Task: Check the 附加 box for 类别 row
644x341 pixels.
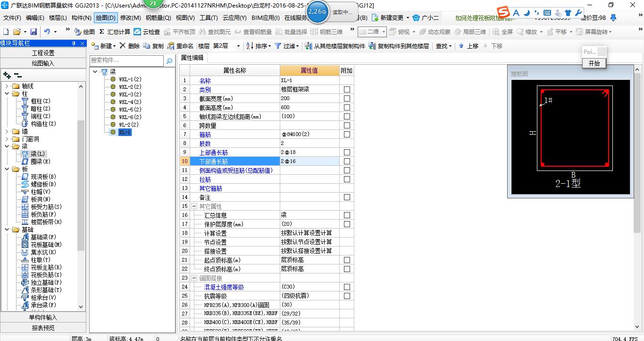Action: [x=347, y=89]
